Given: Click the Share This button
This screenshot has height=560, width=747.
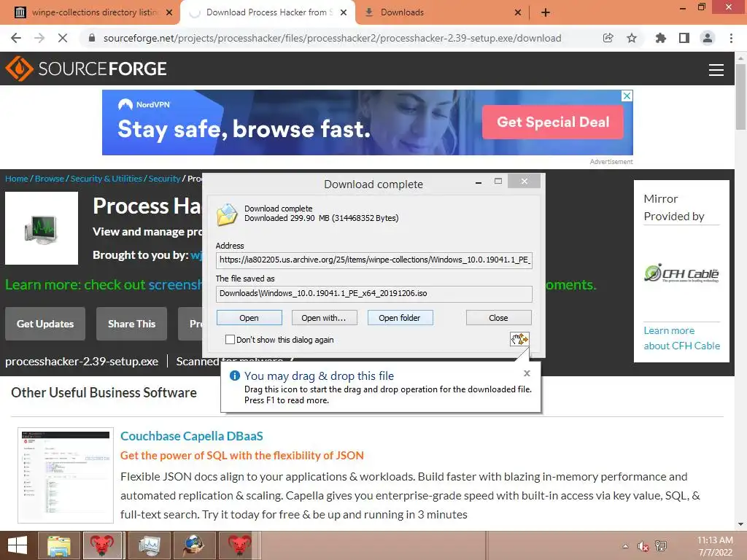Looking at the screenshot, I should pyautogui.click(x=131, y=324).
